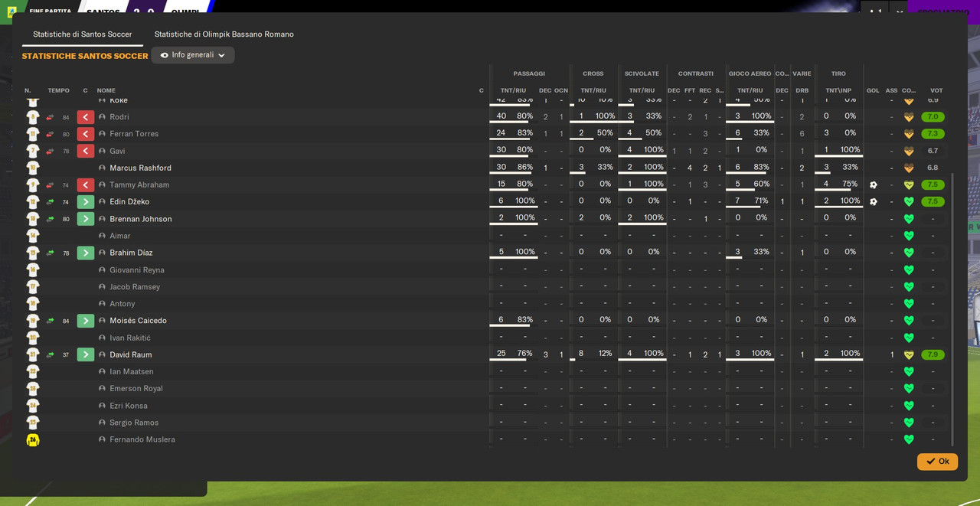The width and height of the screenshot is (980, 506).
Task: Click Fernando Muslera's yellow goalkeeper shirt icon
Action: click(32, 439)
